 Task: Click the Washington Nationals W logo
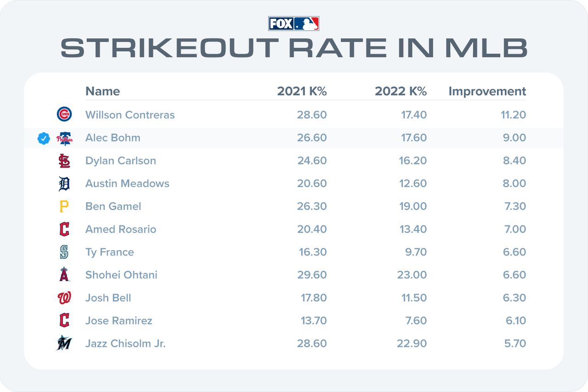pyautogui.click(x=64, y=298)
